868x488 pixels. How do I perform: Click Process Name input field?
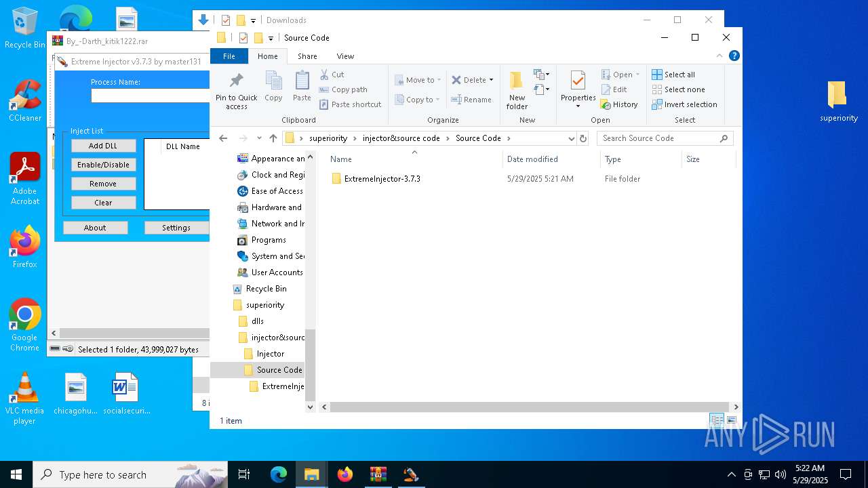point(151,96)
